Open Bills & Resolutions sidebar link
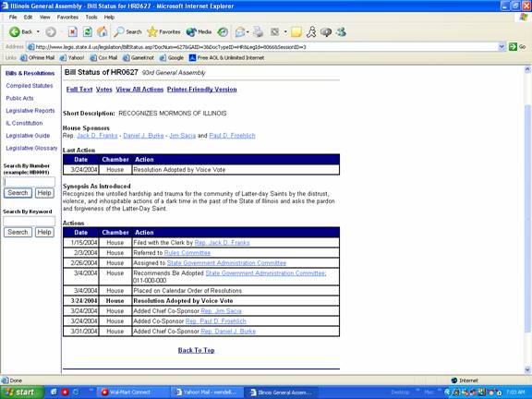This screenshot has width=532, height=399. [30, 73]
